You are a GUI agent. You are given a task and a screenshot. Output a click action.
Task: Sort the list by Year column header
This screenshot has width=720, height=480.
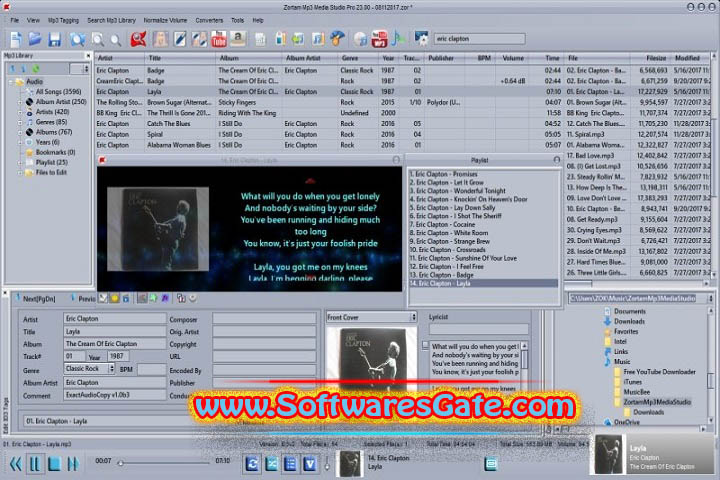388,58
